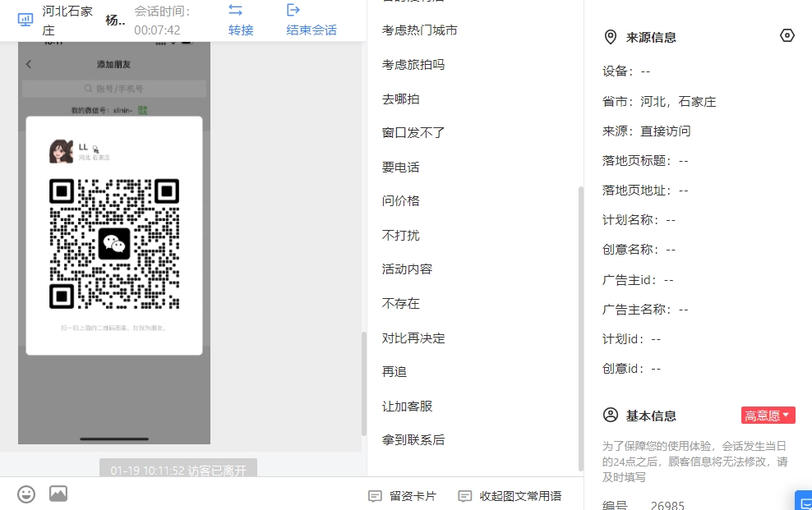This screenshot has height=510, width=812.
Task: Open the emoji picker in message toolbar
Action: 26,494
